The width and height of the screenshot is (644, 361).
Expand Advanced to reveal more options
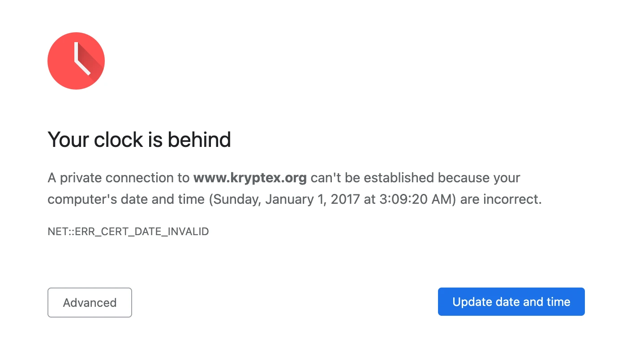pos(90,302)
